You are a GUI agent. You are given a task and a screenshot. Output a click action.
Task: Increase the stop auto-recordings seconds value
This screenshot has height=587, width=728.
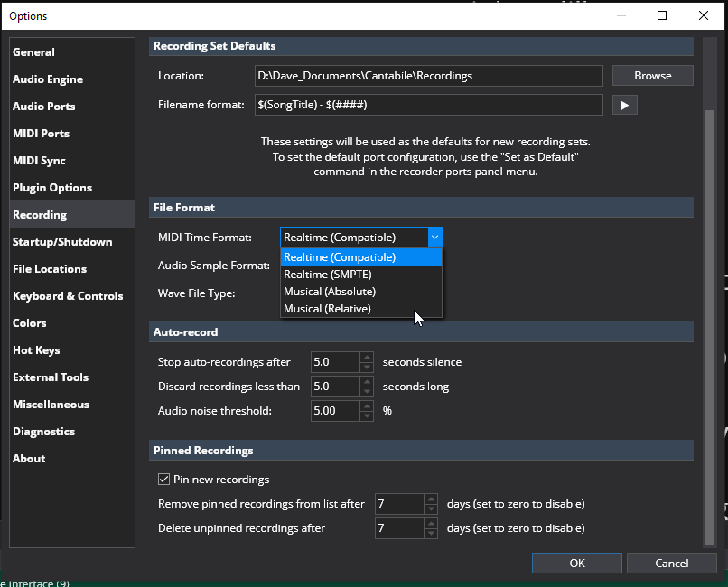click(367, 358)
